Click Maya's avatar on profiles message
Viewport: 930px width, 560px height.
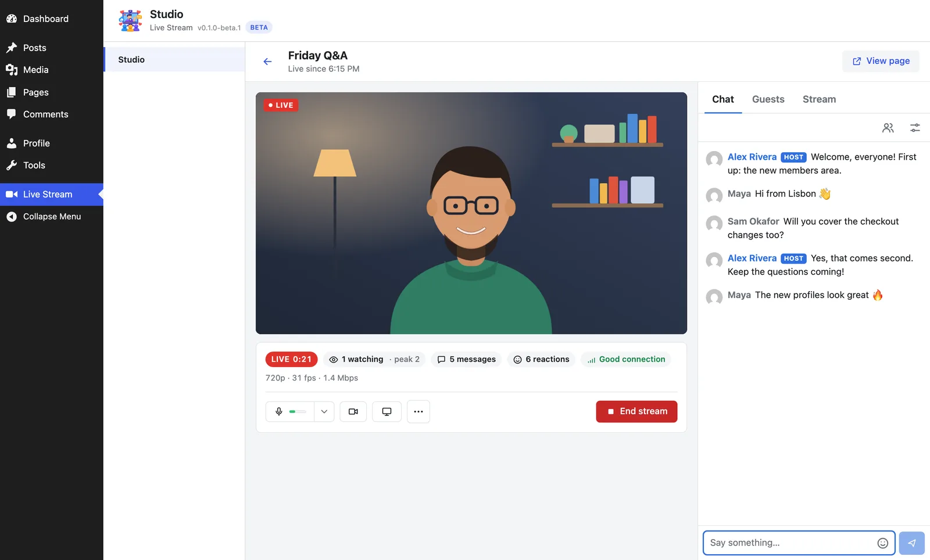(714, 297)
